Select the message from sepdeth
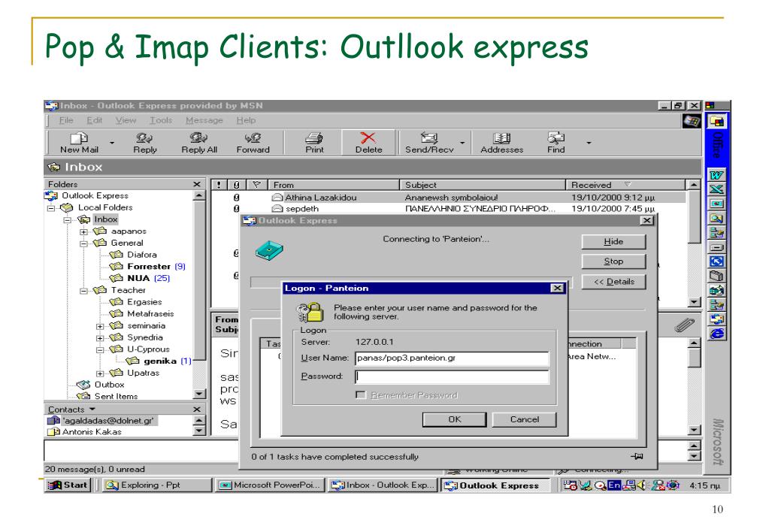 [448, 209]
